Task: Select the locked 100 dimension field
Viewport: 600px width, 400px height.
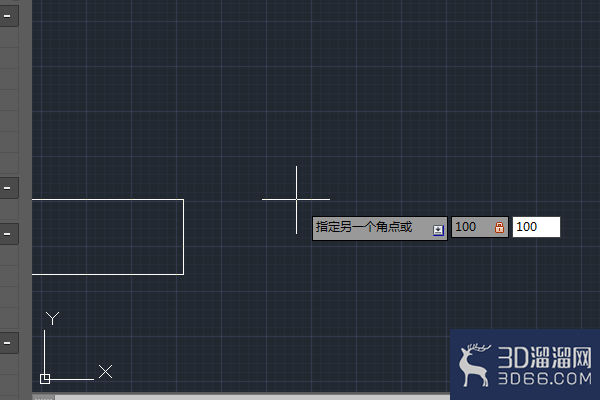Action: click(480, 227)
